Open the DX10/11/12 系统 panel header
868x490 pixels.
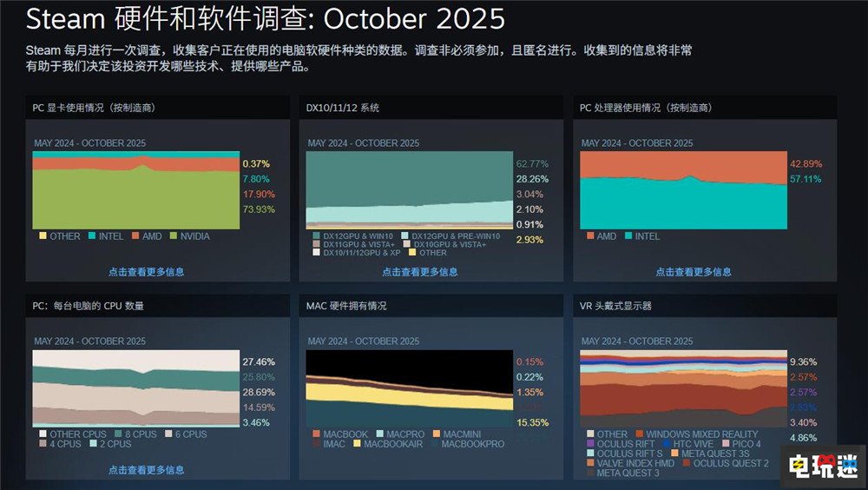431,108
